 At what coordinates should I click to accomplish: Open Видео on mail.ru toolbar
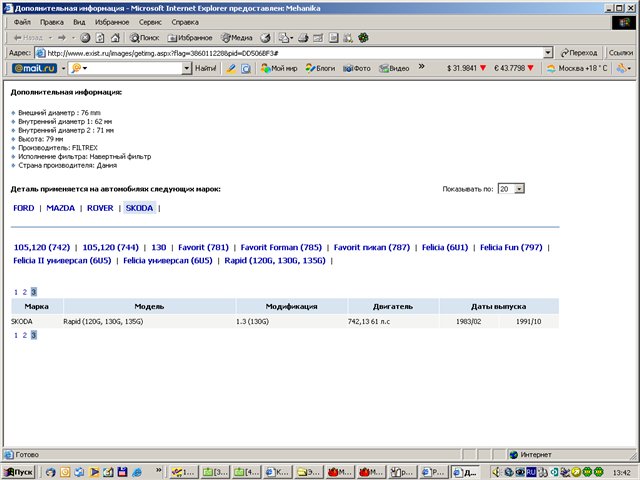pyautogui.click(x=394, y=69)
